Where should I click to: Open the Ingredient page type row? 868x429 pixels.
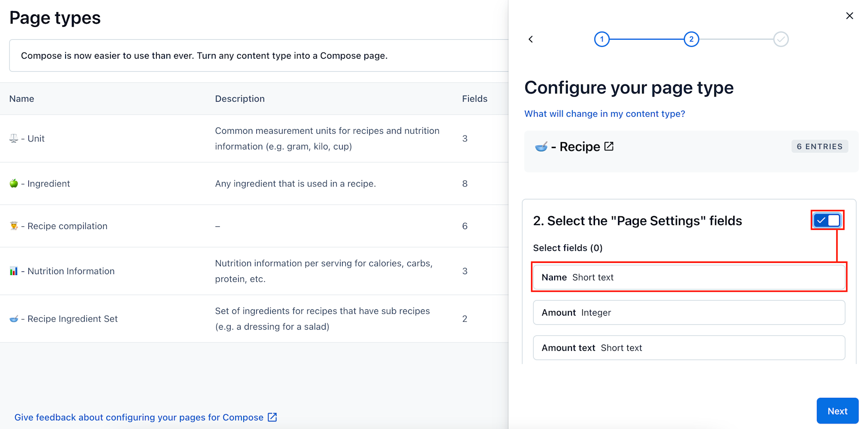point(254,184)
